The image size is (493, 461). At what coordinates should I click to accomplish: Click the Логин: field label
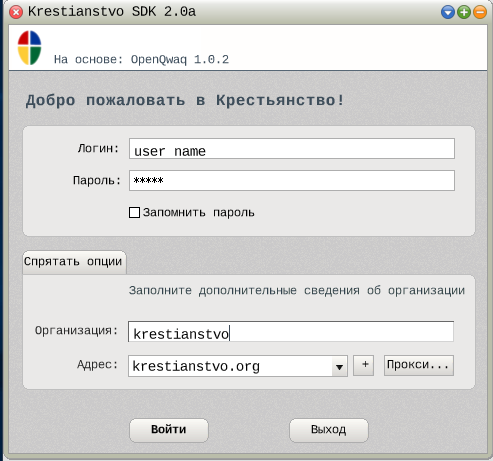tap(98, 148)
